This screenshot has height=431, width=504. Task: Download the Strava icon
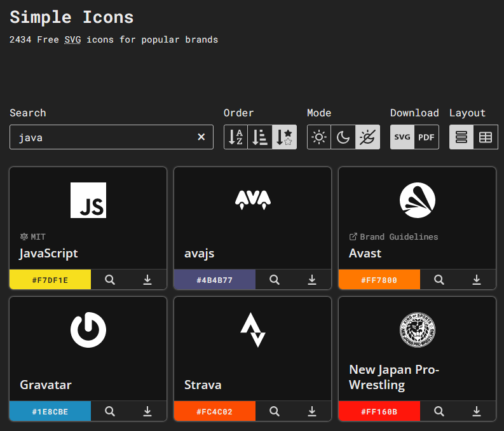point(312,411)
